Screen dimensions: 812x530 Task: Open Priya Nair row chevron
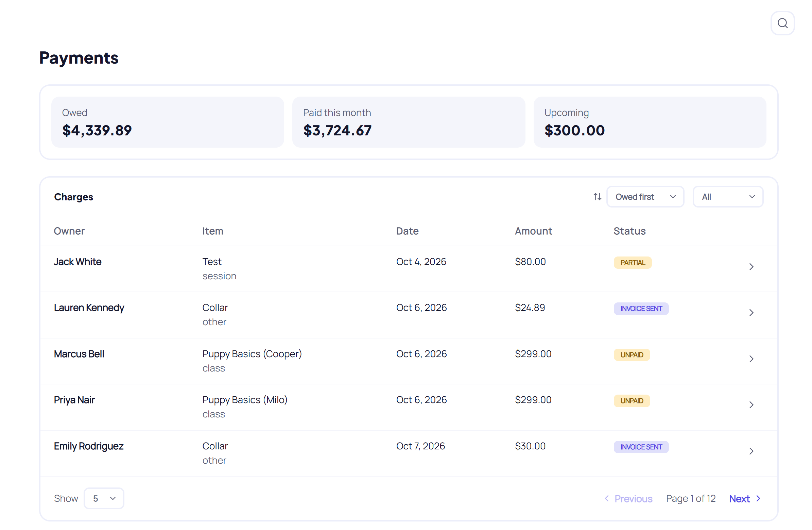[x=751, y=405]
